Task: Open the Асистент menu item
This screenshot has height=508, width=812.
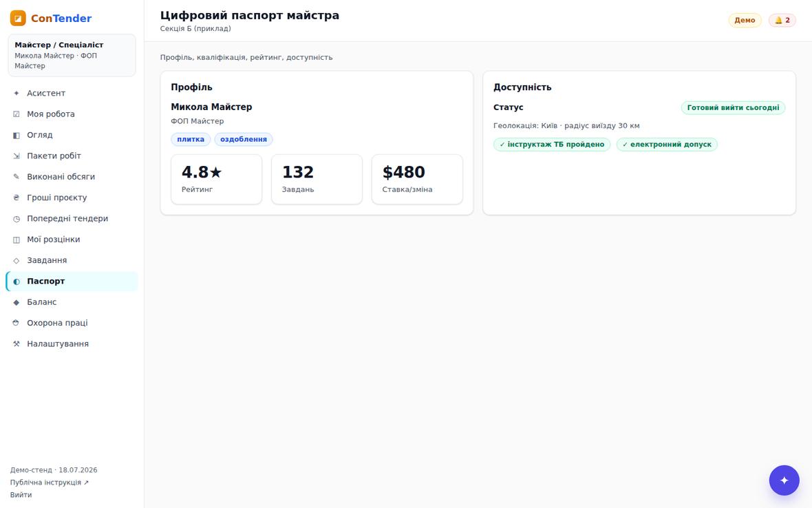Action: click(72, 93)
